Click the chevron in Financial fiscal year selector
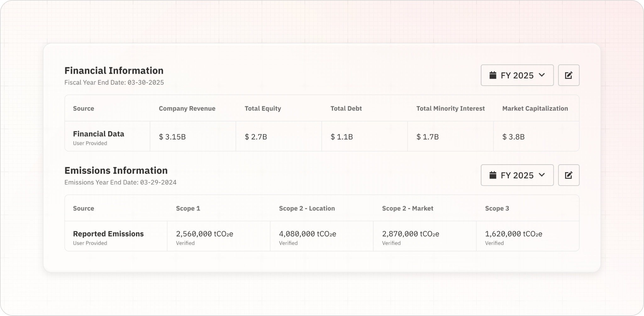Image resolution: width=644 pixels, height=316 pixels. (541, 75)
